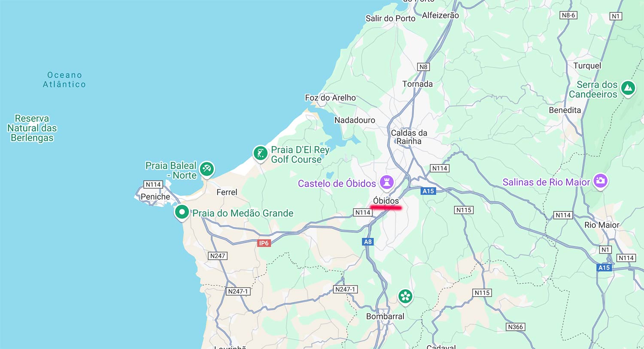Click the Bombarral town name

pos(385,316)
